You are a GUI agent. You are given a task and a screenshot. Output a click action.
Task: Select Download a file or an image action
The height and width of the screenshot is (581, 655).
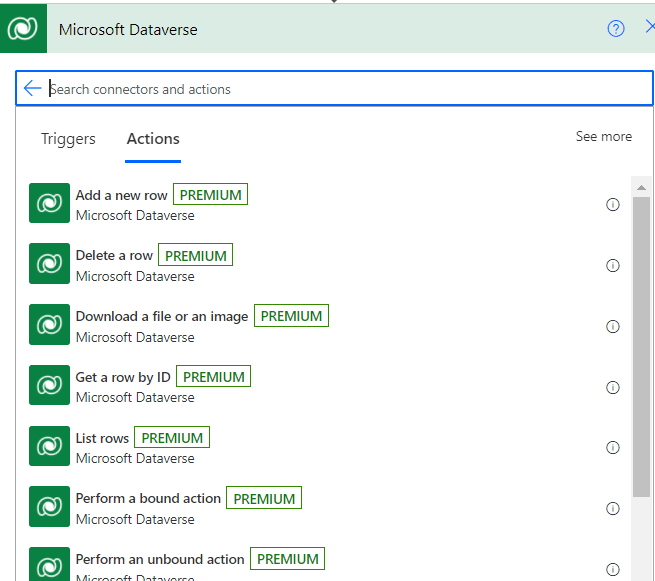[x=161, y=317]
